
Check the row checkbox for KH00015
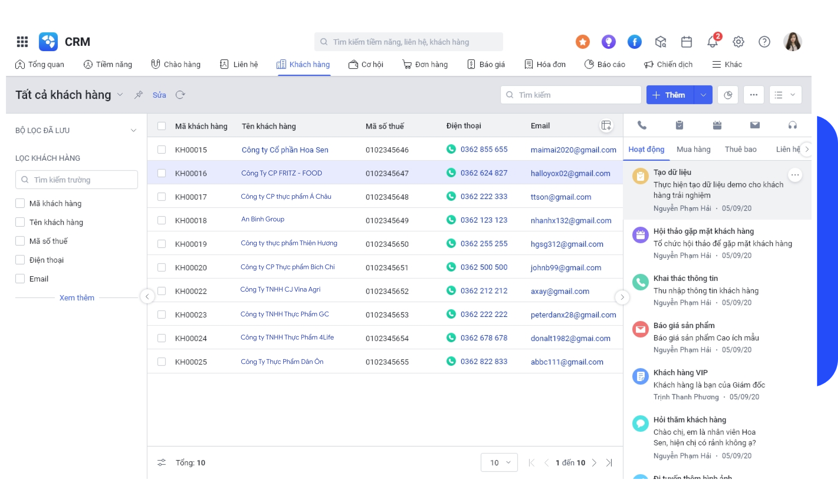pos(162,149)
